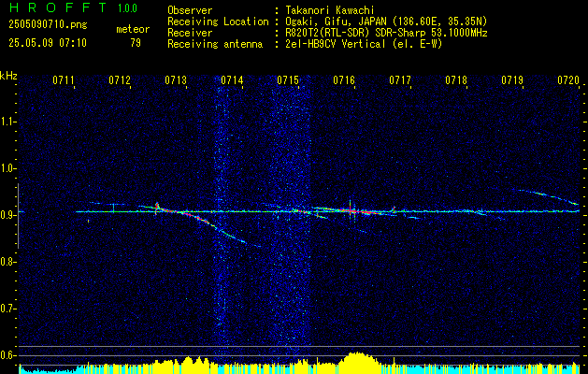This screenshot has width=588, height=374.
Task: Click the 0713 time marker
Action: (176, 80)
